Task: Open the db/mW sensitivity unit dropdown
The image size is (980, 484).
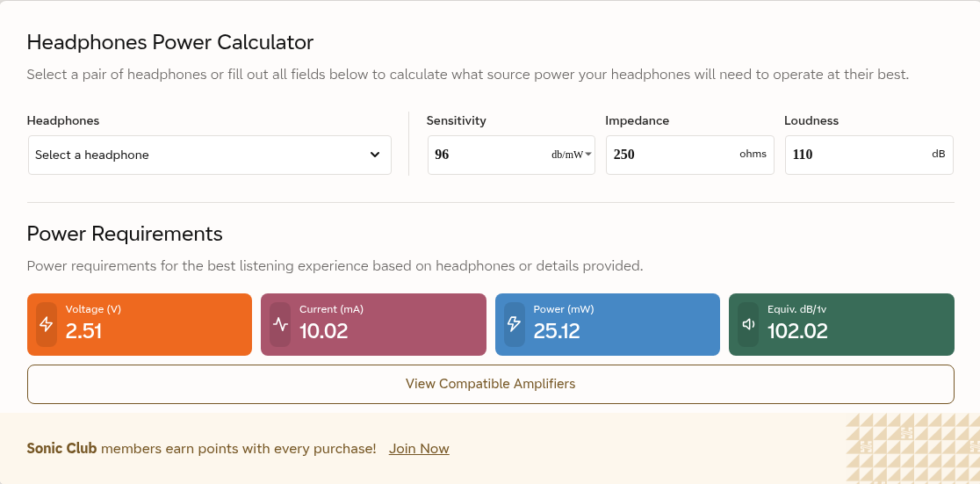Action: point(572,155)
